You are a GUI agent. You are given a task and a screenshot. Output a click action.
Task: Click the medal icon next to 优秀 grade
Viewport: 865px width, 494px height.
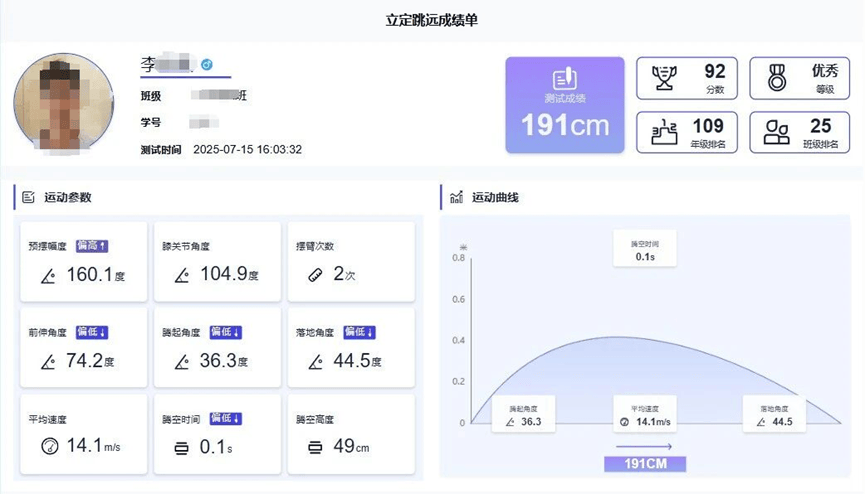coord(777,78)
